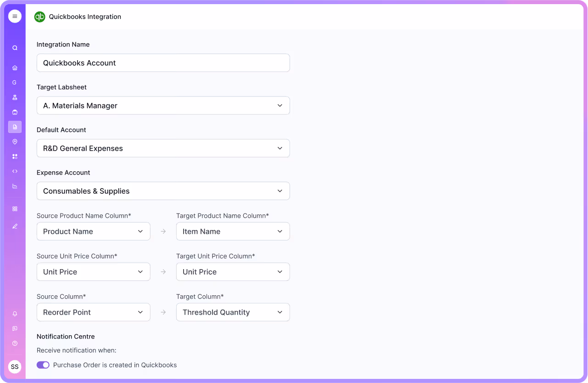
Task: Open the line chart analytics icon
Action: pos(15,186)
